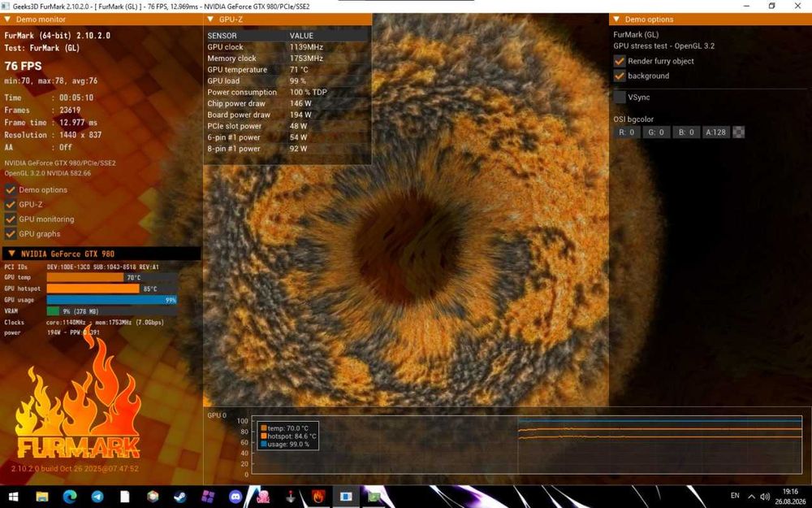This screenshot has width=812, height=508.
Task: Click the Clocks core:1140MHz line
Action: pos(84,323)
